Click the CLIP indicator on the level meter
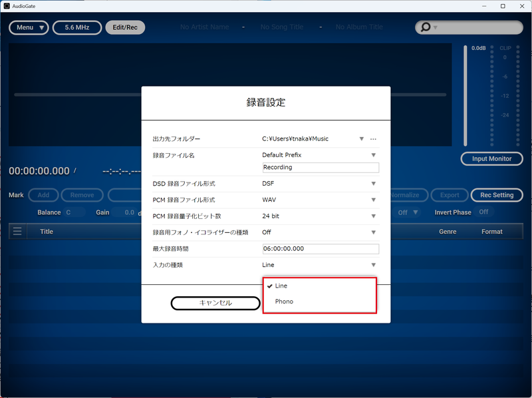 505,48
